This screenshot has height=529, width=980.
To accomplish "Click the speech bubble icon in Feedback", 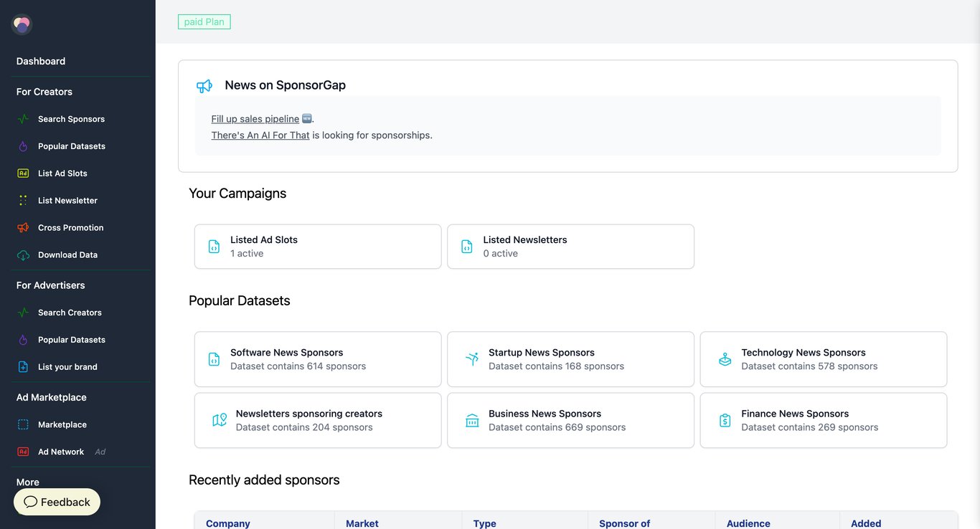I will click(30, 502).
